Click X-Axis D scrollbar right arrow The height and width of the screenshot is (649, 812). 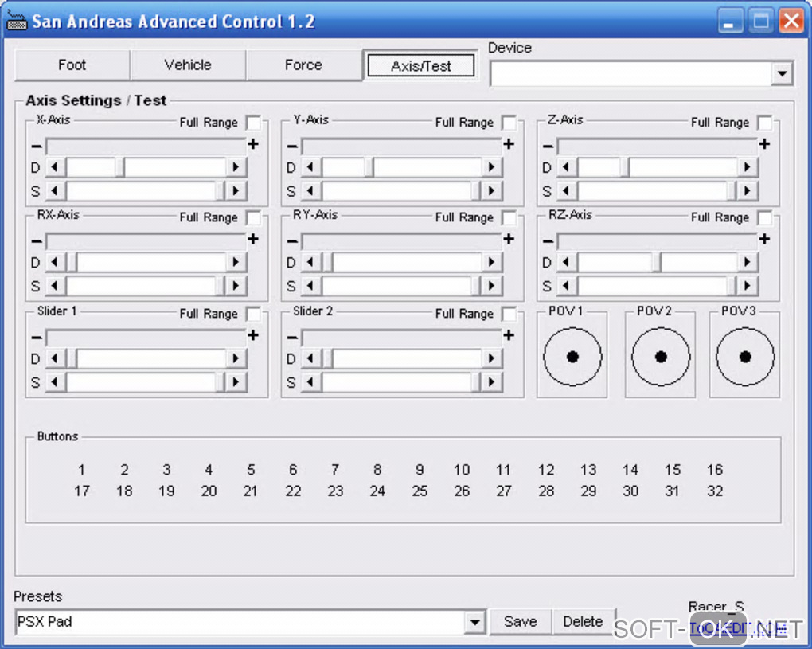(236, 167)
